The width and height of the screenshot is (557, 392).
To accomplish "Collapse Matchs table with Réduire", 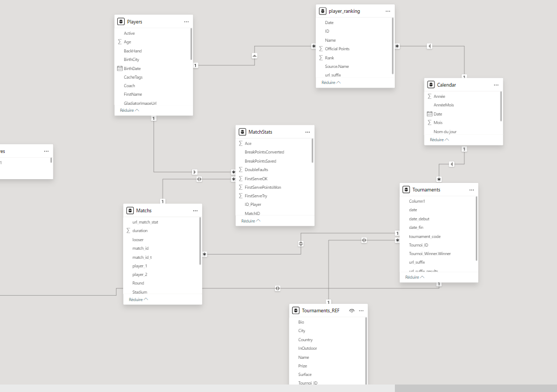I will click(138, 299).
